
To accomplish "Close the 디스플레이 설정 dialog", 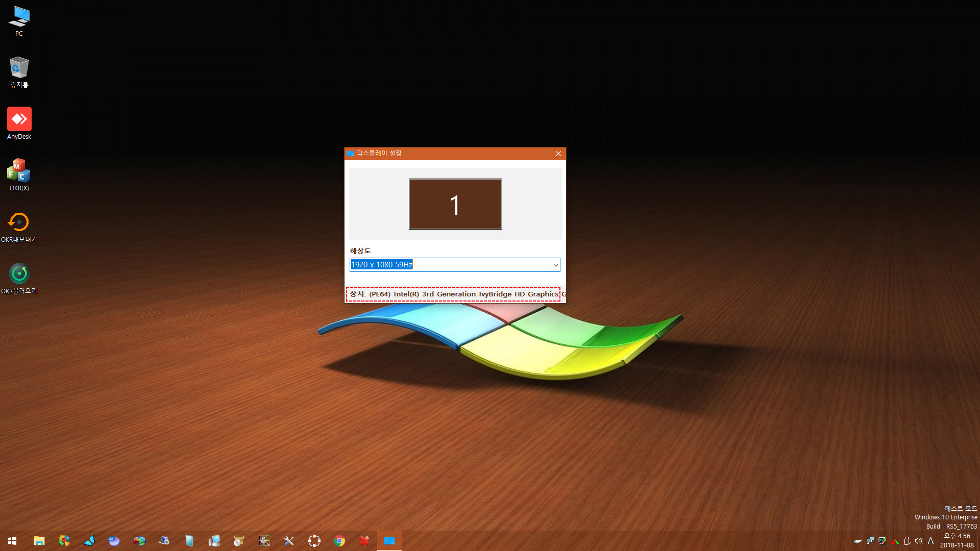I will click(558, 154).
